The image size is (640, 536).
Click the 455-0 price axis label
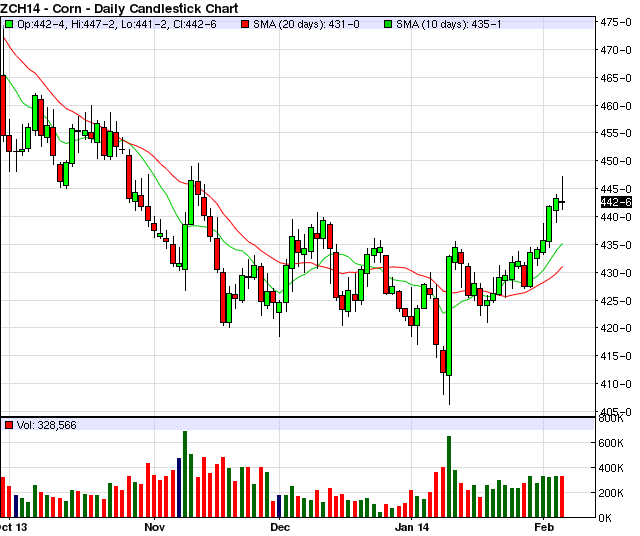pyautogui.click(x=616, y=133)
